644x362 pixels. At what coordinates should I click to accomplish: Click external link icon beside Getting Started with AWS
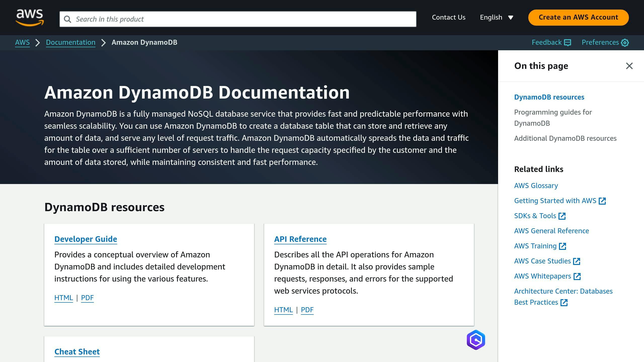602,201
